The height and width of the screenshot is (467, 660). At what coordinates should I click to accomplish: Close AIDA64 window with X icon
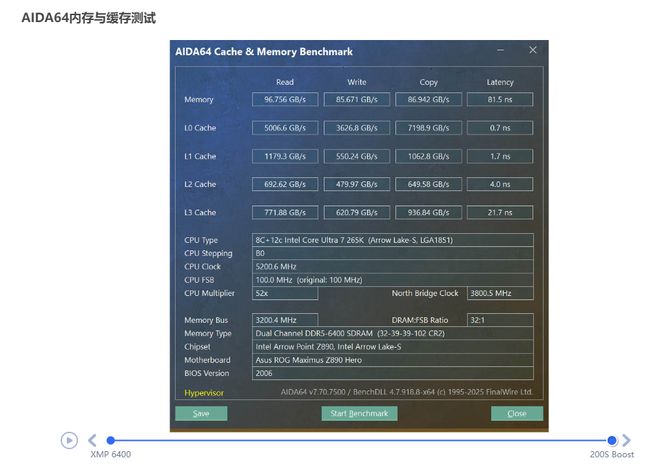pyautogui.click(x=533, y=50)
